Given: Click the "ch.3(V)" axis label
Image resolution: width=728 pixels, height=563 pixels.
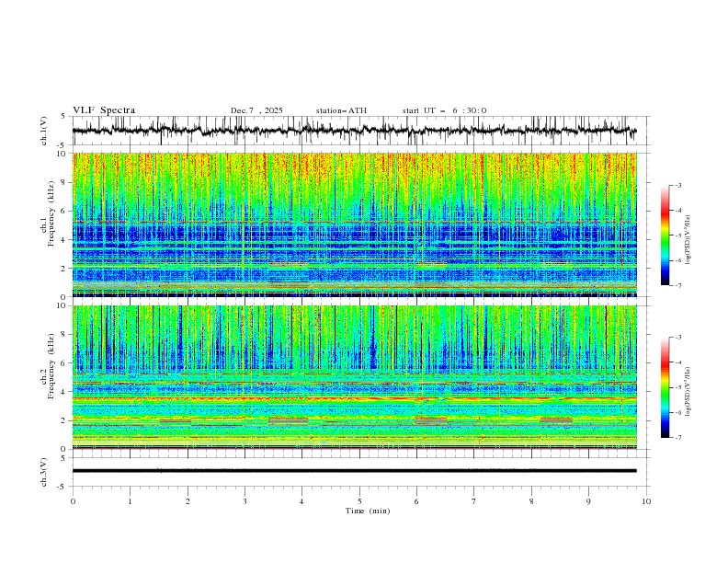Looking at the screenshot, I should click(44, 472).
